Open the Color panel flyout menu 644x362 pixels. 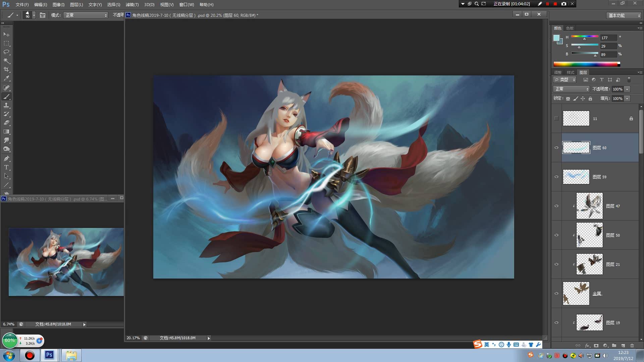640,28
